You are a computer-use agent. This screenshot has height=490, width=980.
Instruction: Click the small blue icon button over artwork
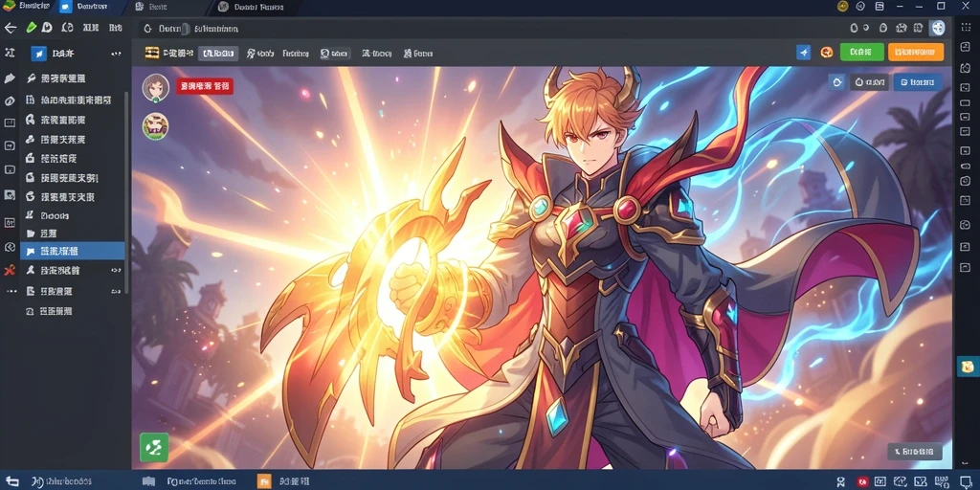click(x=836, y=82)
